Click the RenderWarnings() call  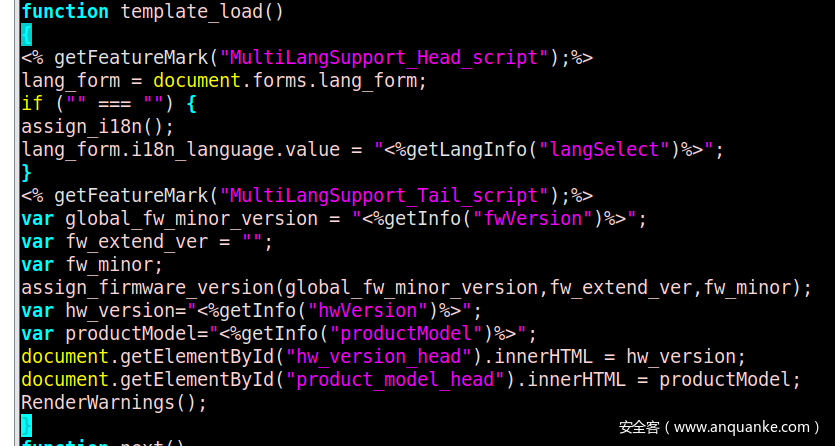coord(114,403)
